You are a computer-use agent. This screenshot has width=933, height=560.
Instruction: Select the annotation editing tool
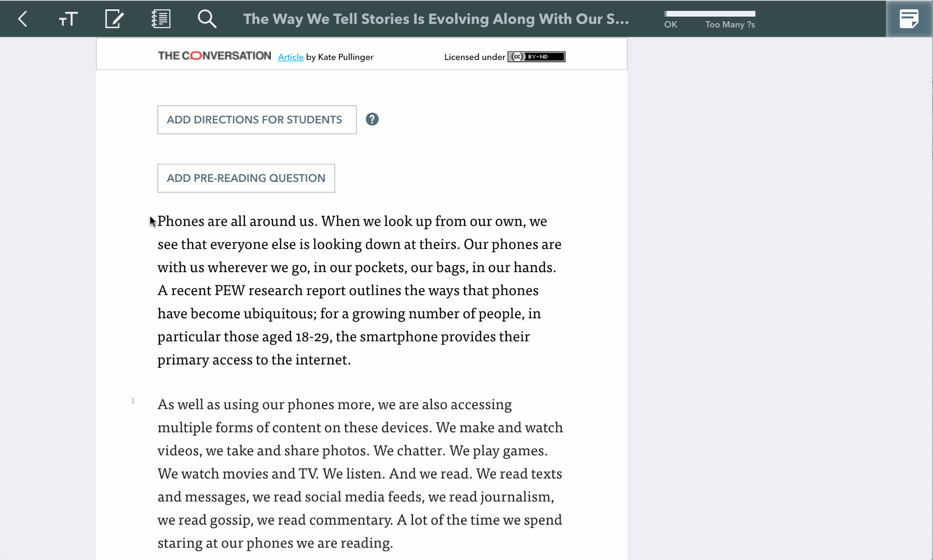pos(114,19)
